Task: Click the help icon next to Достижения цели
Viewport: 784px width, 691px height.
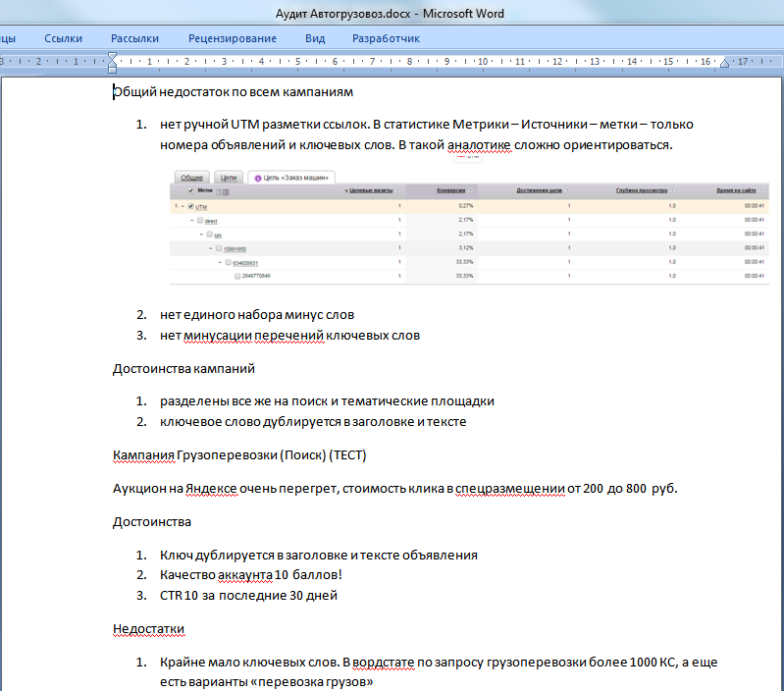Action: pos(567,190)
